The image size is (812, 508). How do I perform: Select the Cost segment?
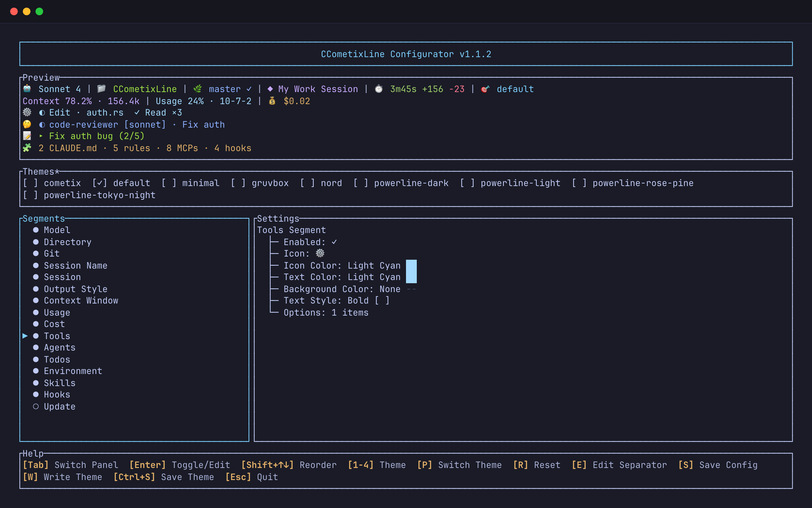click(x=54, y=324)
